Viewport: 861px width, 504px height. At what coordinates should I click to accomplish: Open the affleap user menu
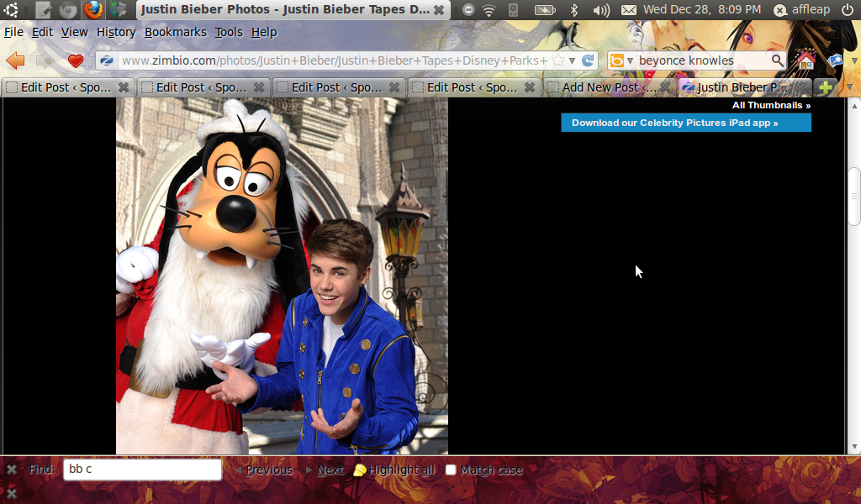point(801,9)
